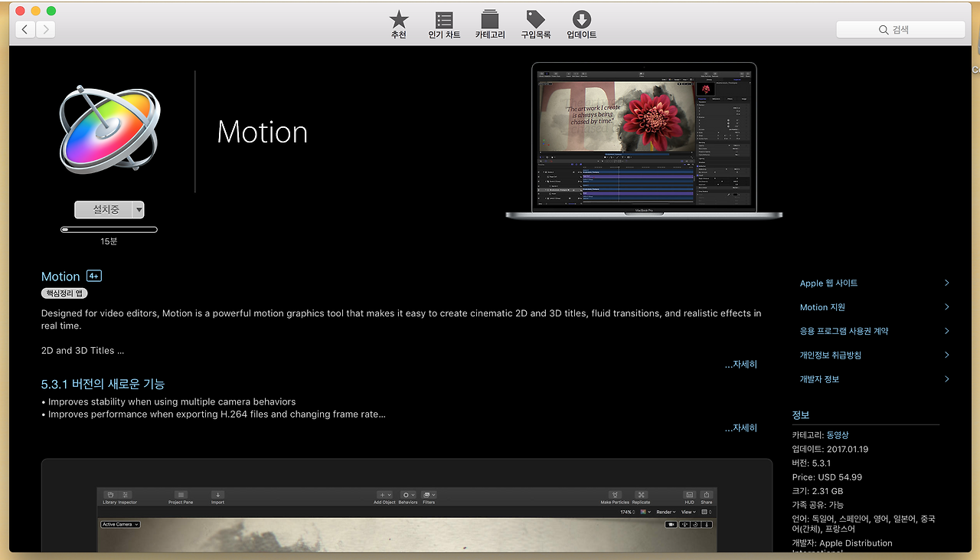This screenshot has height=560, width=980.
Task: Click the 검색 search field
Action: (x=900, y=30)
